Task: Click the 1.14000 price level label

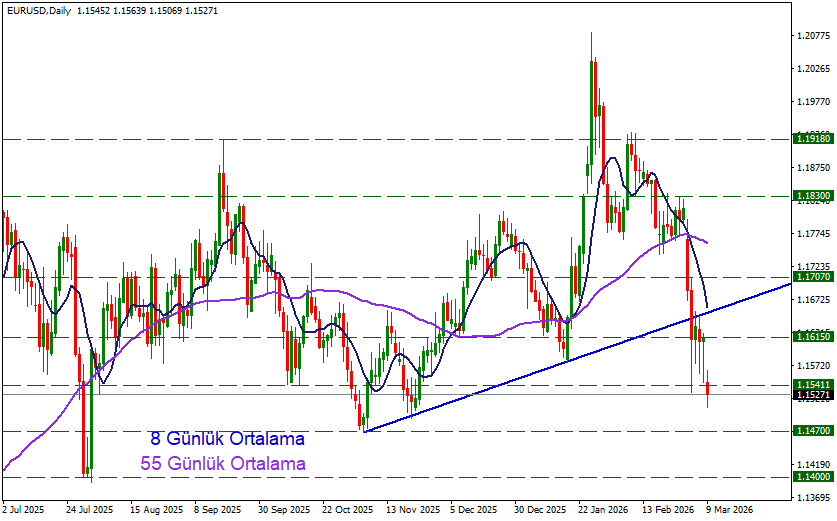Action: point(811,478)
